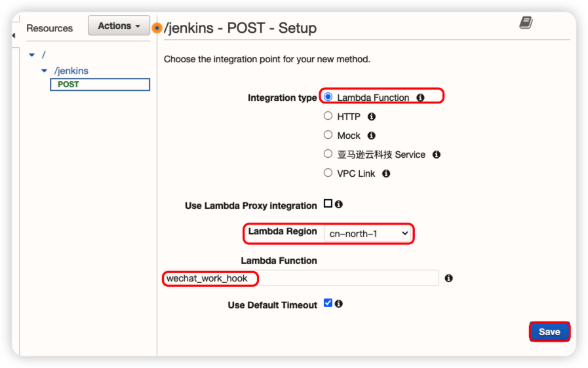588x368 pixels.
Task: Open the documentation book icon
Action: point(526,23)
